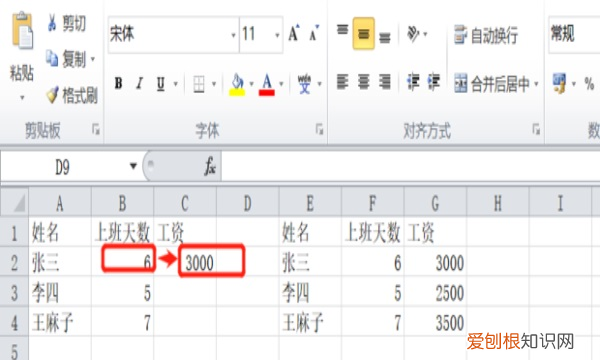Apply cell borders icon
The image size is (600, 360).
pyautogui.click(x=199, y=84)
